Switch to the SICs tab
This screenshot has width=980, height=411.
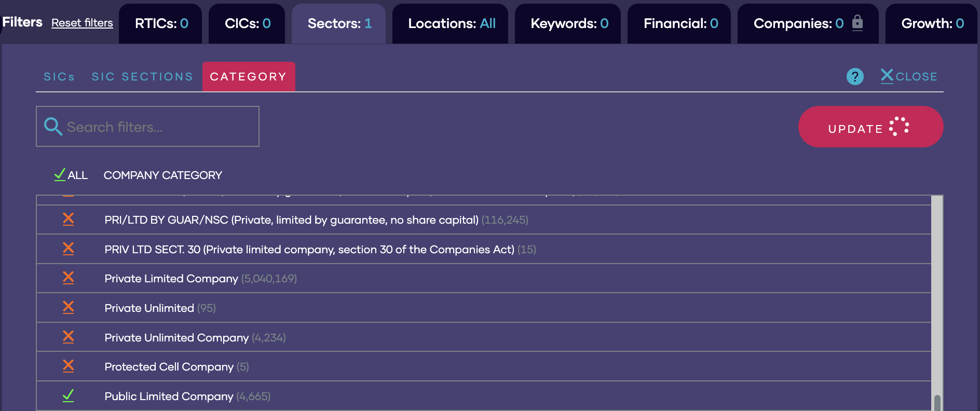(59, 77)
